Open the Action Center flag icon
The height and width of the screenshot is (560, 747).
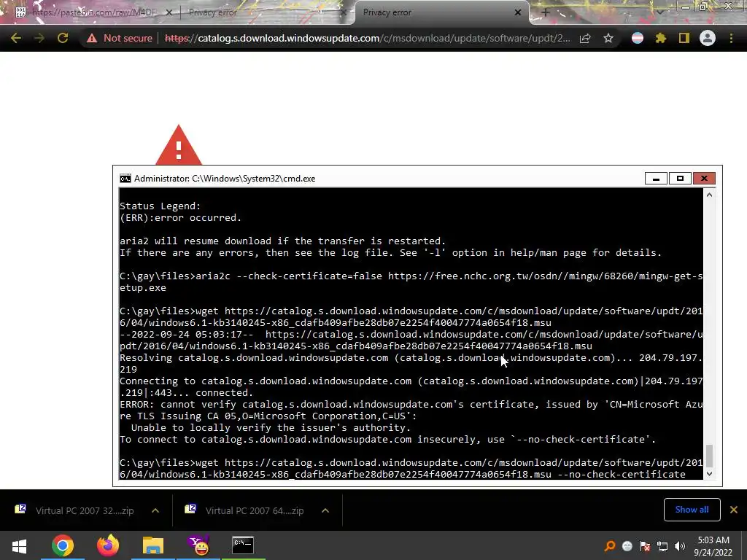[645, 546]
